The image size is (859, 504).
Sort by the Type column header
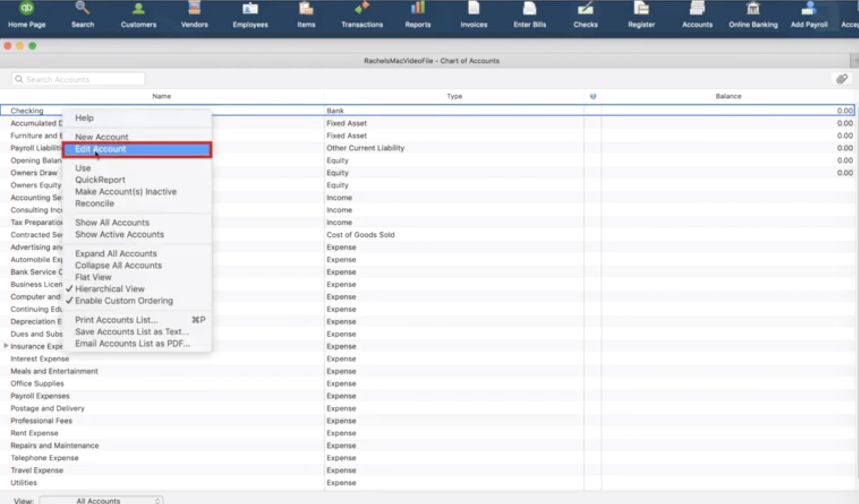454,96
